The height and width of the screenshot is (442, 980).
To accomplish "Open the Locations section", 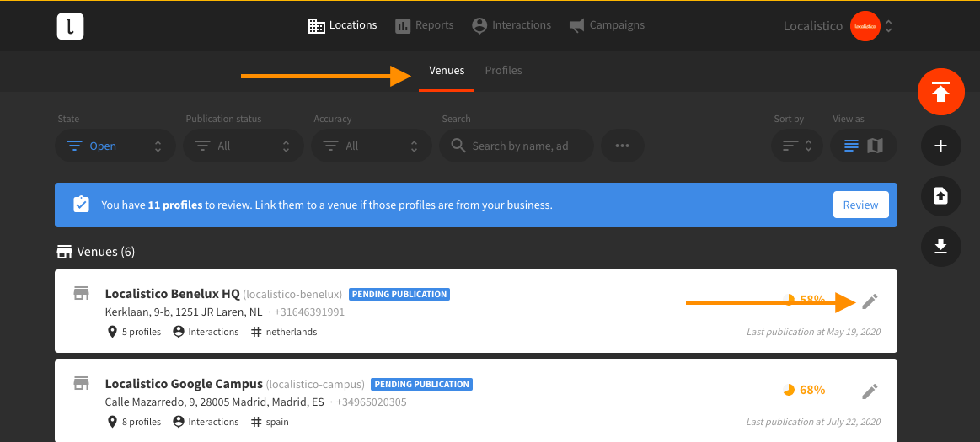I will pos(342,25).
